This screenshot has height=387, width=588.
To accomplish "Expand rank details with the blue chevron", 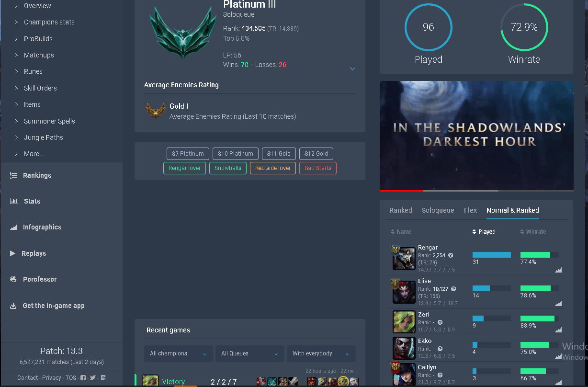I will click(x=352, y=69).
